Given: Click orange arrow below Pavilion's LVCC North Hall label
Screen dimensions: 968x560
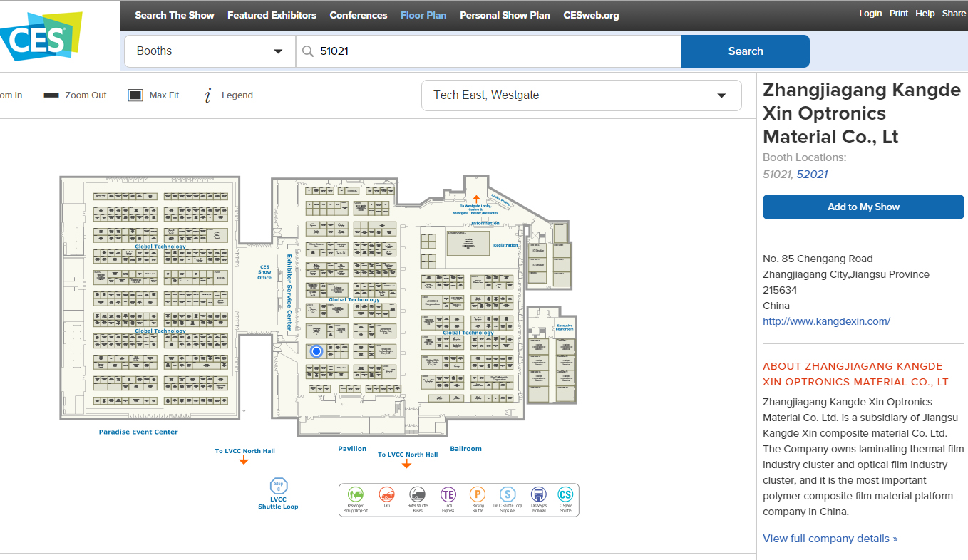Looking at the screenshot, I should tap(406, 464).
